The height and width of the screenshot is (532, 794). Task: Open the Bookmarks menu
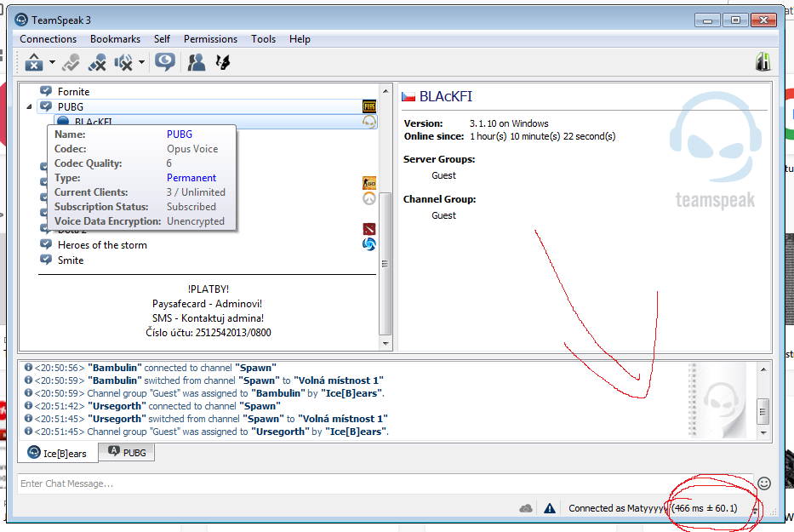(116, 39)
